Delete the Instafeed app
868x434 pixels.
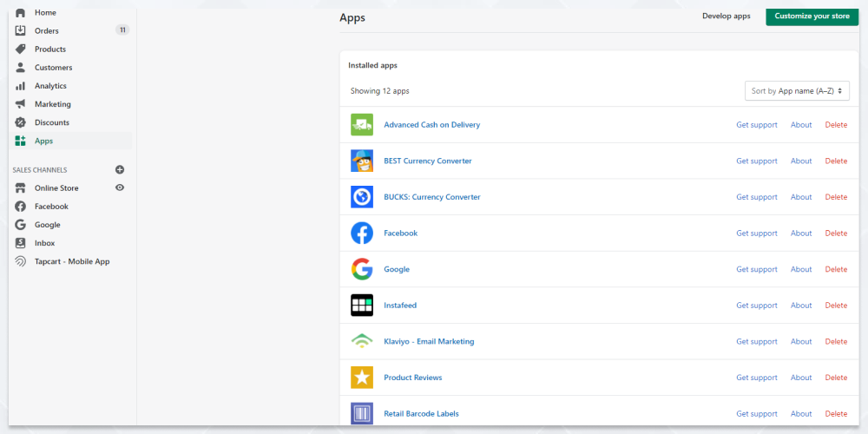[x=836, y=305]
